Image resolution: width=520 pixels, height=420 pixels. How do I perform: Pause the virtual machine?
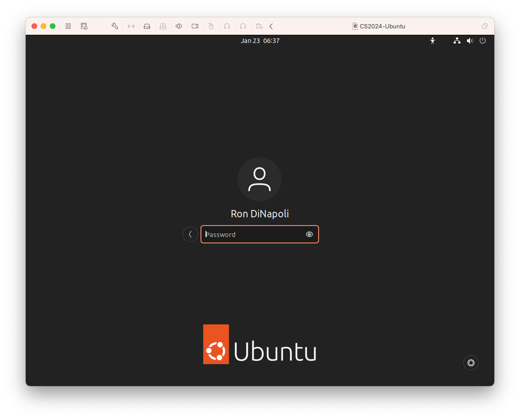[x=68, y=26]
